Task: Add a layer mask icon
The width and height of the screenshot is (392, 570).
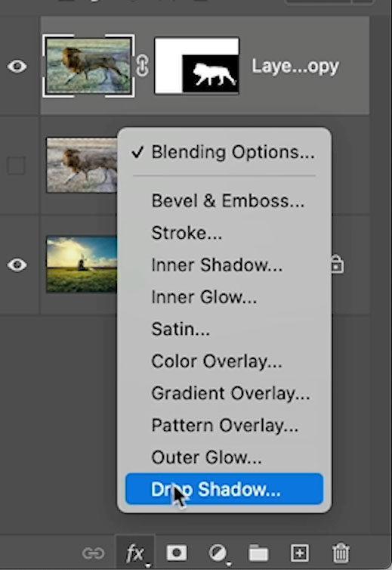Action: pos(177,553)
